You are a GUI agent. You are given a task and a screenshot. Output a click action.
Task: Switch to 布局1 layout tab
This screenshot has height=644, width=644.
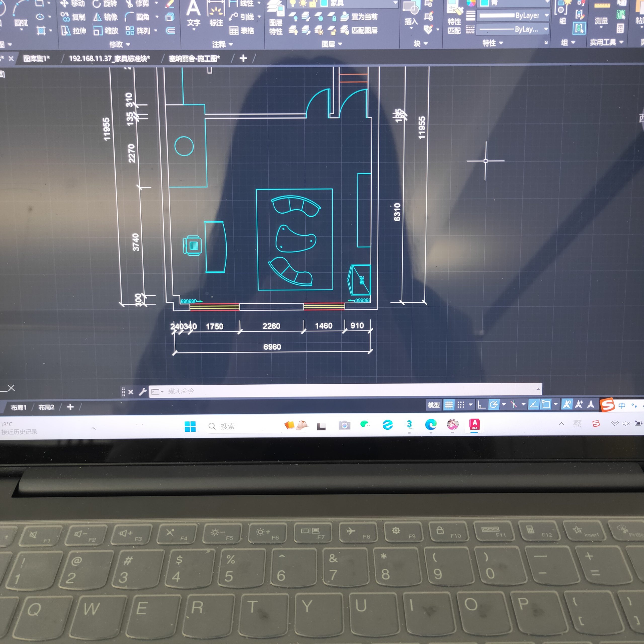[x=18, y=407]
